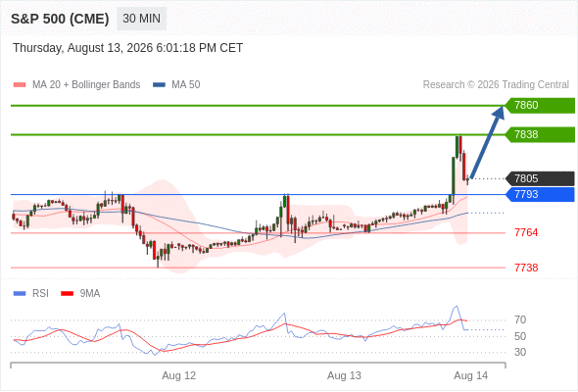Click the blue 7793 pivot price tag

point(540,194)
